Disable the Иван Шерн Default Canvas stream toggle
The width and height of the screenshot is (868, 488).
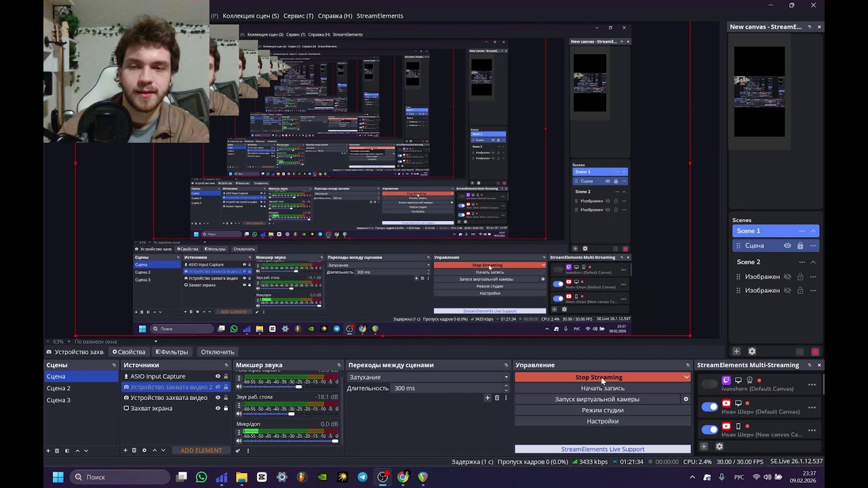(x=709, y=407)
